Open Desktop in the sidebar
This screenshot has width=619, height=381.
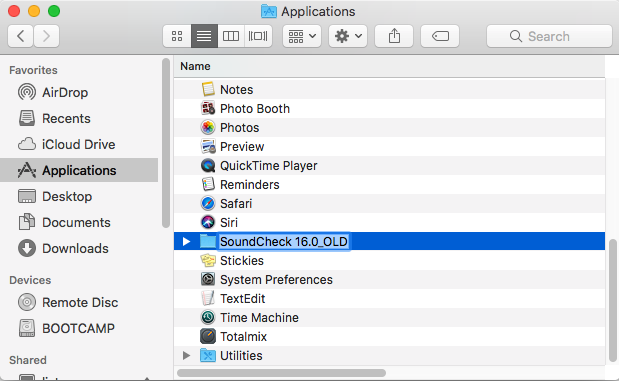(x=79, y=196)
